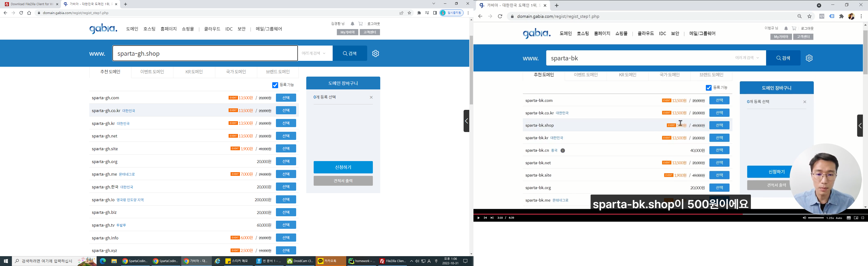Go back in the sparta-gh browser window
868x266 pixels.
tap(5, 13)
